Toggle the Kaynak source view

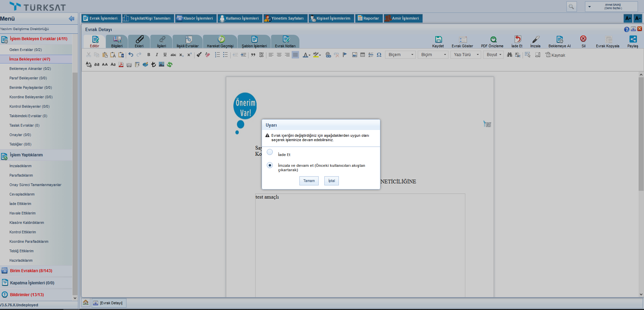point(555,55)
